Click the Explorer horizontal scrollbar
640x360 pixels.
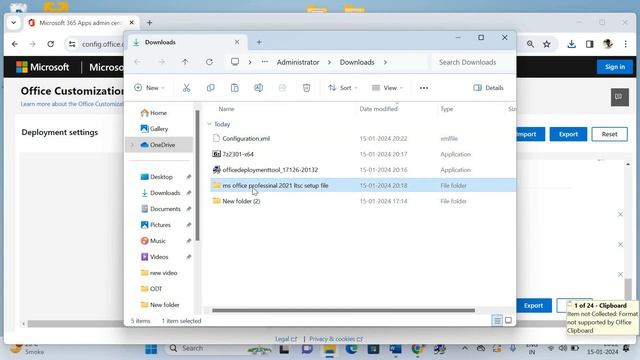(x=343, y=310)
